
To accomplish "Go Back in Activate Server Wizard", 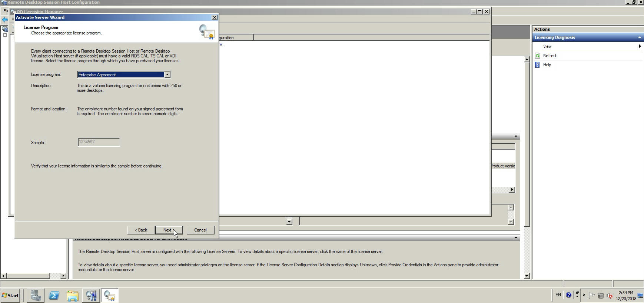I will coord(141,230).
